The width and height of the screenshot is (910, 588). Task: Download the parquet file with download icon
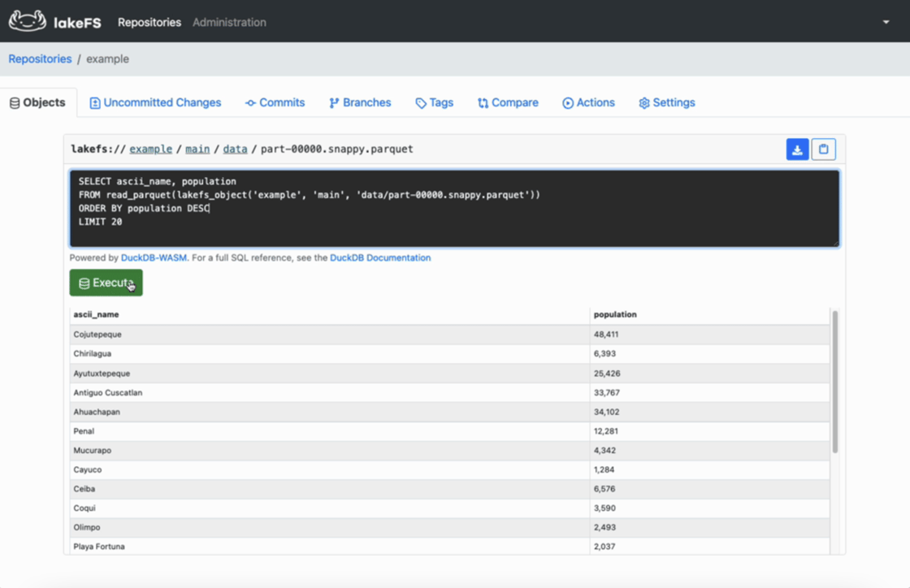pos(797,149)
